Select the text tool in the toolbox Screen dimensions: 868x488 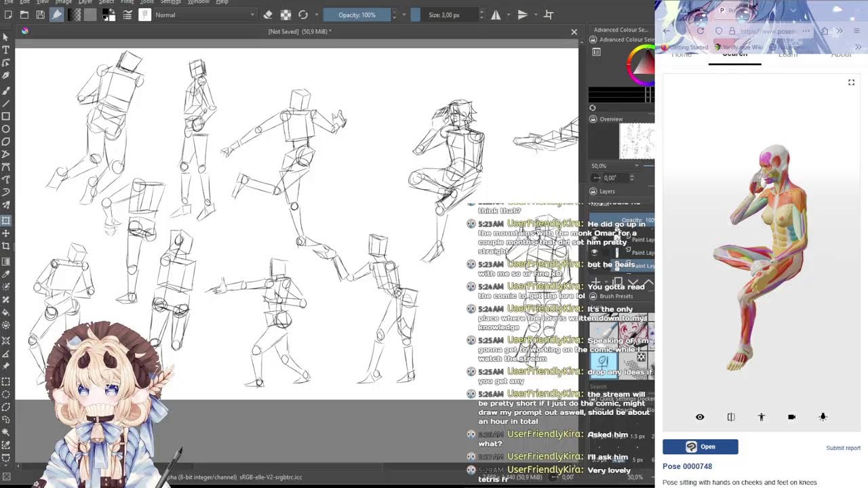[x=5, y=50]
